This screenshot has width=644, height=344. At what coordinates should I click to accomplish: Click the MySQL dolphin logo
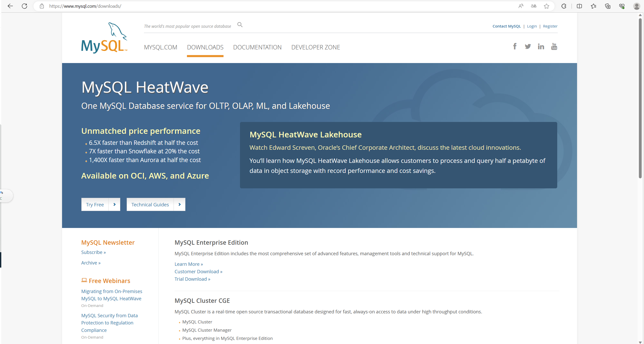(104, 38)
